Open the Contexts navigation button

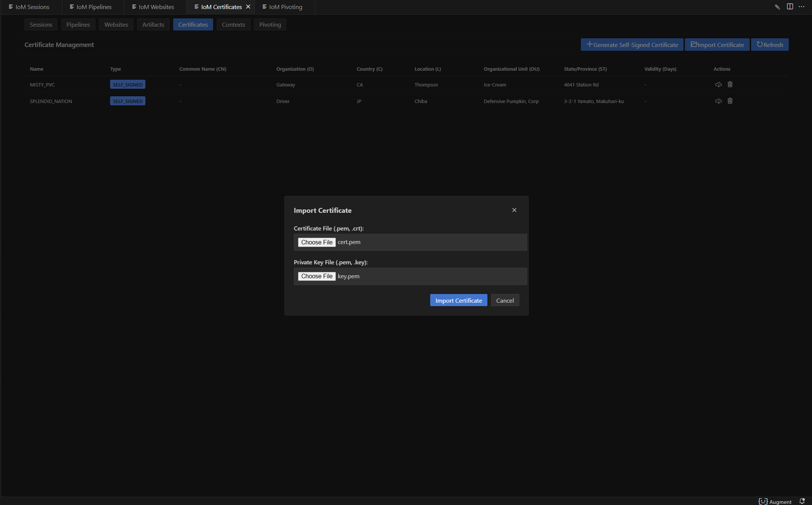[x=233, y=24]
